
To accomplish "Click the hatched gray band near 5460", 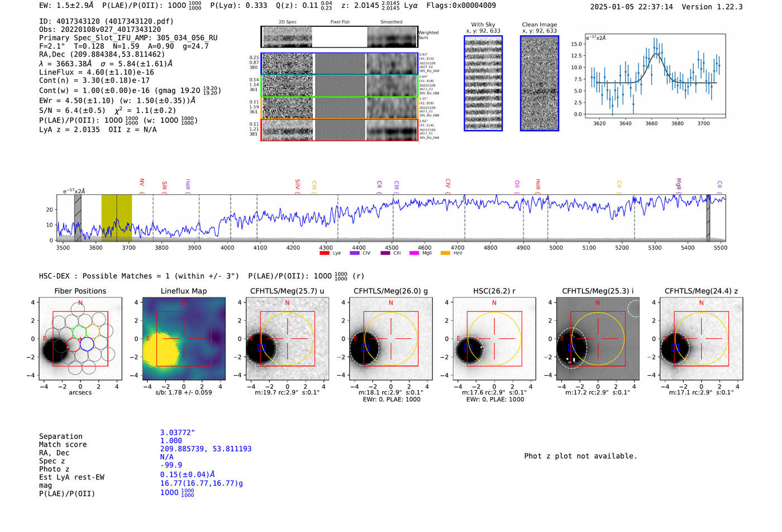I will 708,218.
